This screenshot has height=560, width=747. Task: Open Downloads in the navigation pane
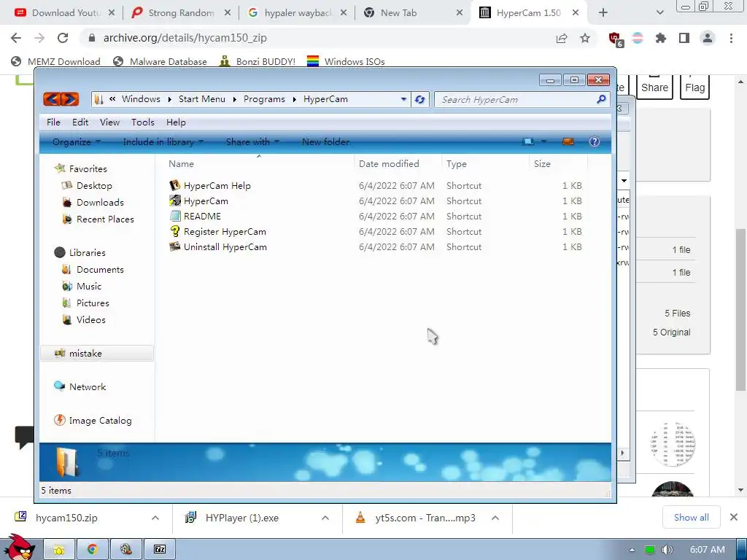(x=100, y=203)
